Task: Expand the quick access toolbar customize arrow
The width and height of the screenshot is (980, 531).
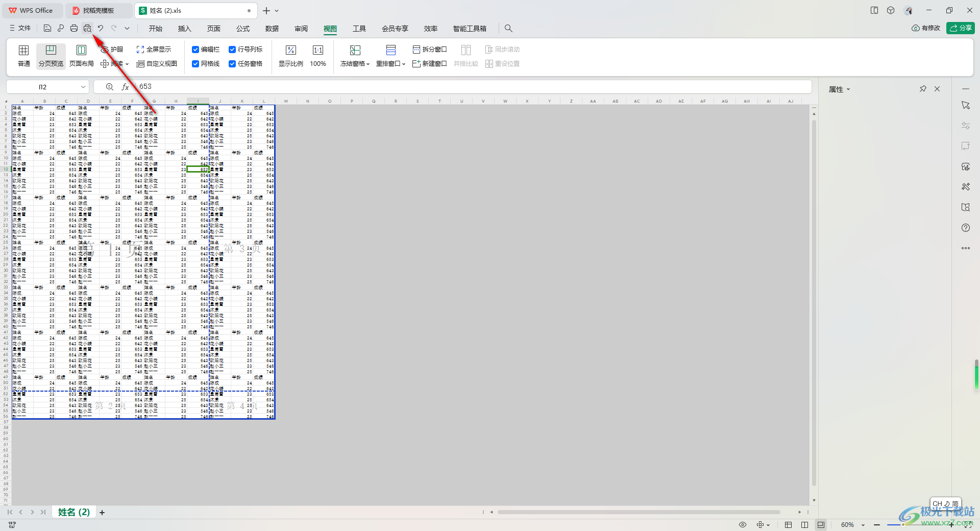Action: point(127,29)
